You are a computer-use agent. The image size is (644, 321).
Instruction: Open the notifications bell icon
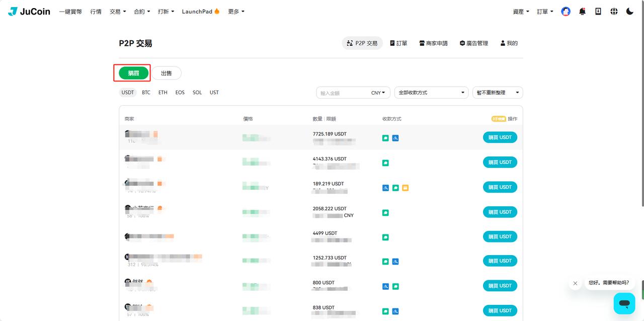pos(582,11)
